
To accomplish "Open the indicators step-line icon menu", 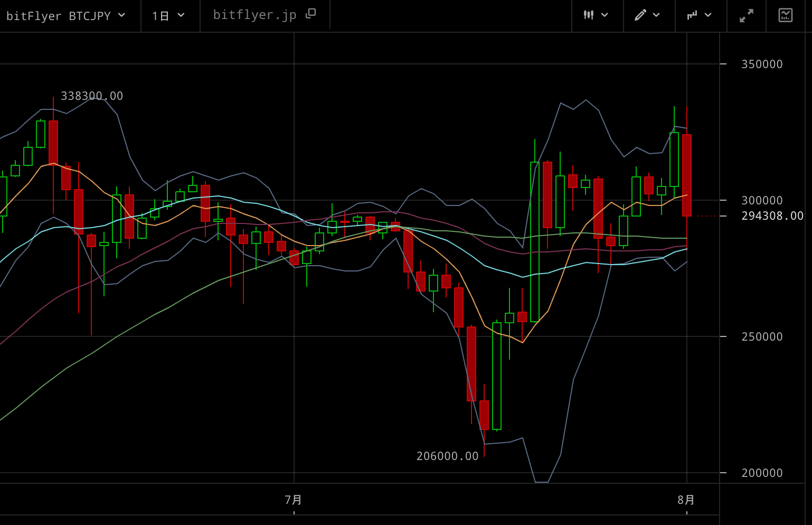I will 692,15.
